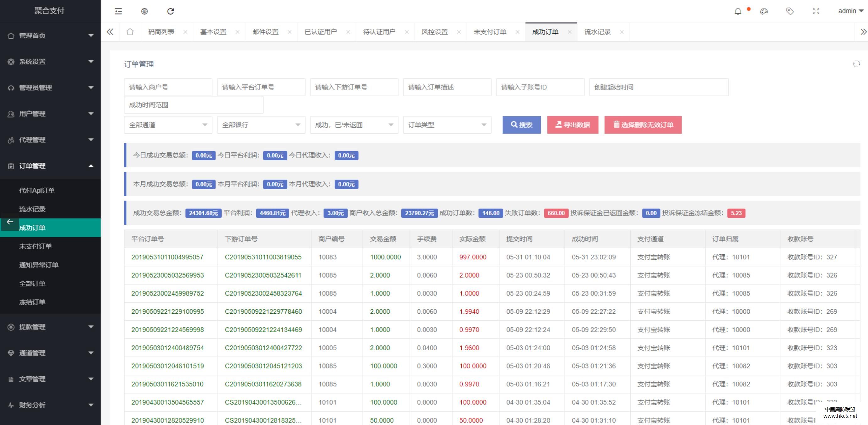Switch to 流水记录 tab
Screen dimensions: 868x425
point(597,32)
